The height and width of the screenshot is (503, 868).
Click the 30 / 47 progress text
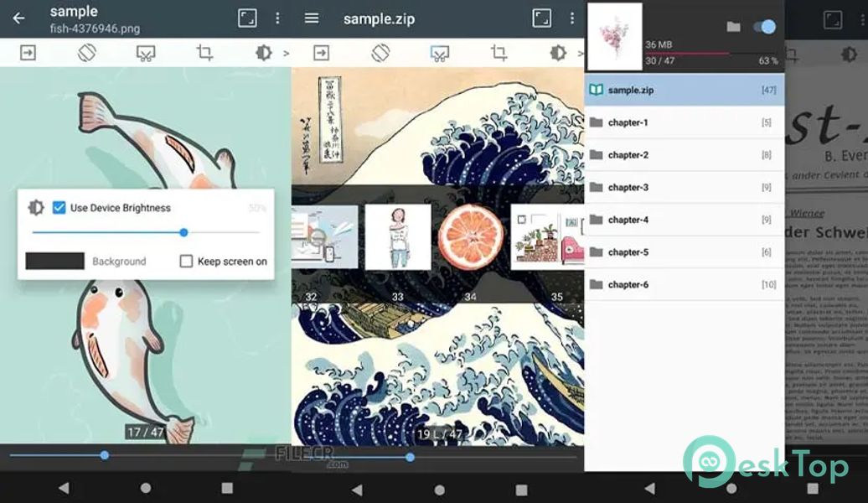660,61
